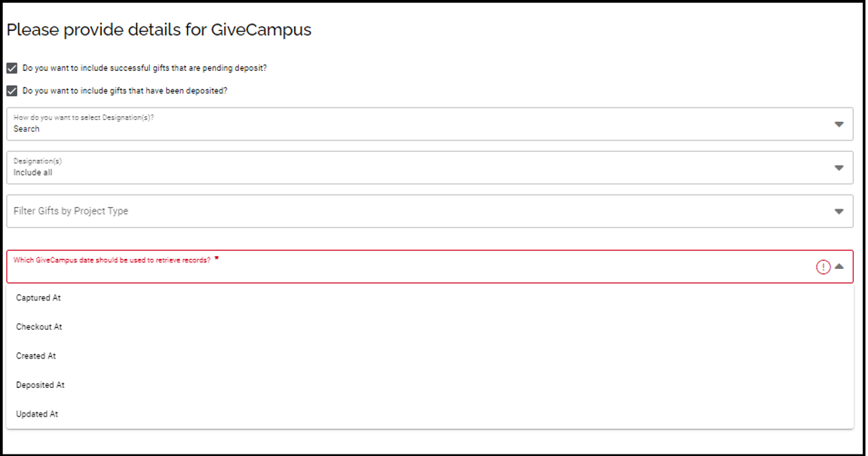
Task: Choose Updated At as the retrieval date
Action: pyautogui.click(x=37, y=414)
